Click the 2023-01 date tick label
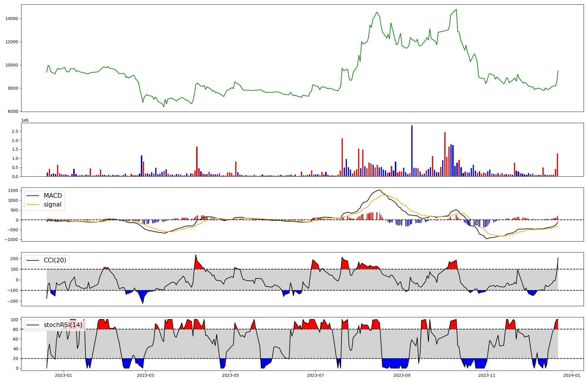This screenshot has width=588, height=382. point(64,375)
